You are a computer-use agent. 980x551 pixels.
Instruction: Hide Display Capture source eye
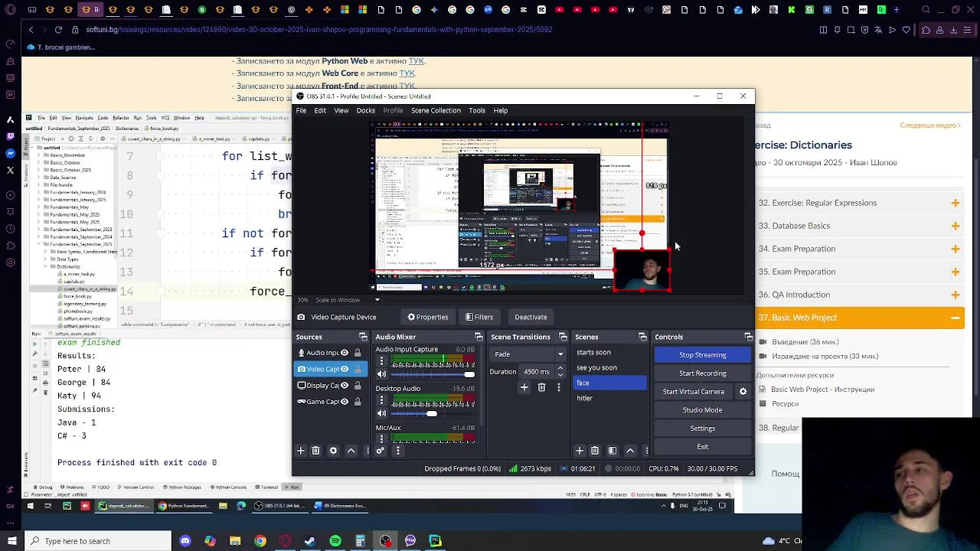pos(345,386)
